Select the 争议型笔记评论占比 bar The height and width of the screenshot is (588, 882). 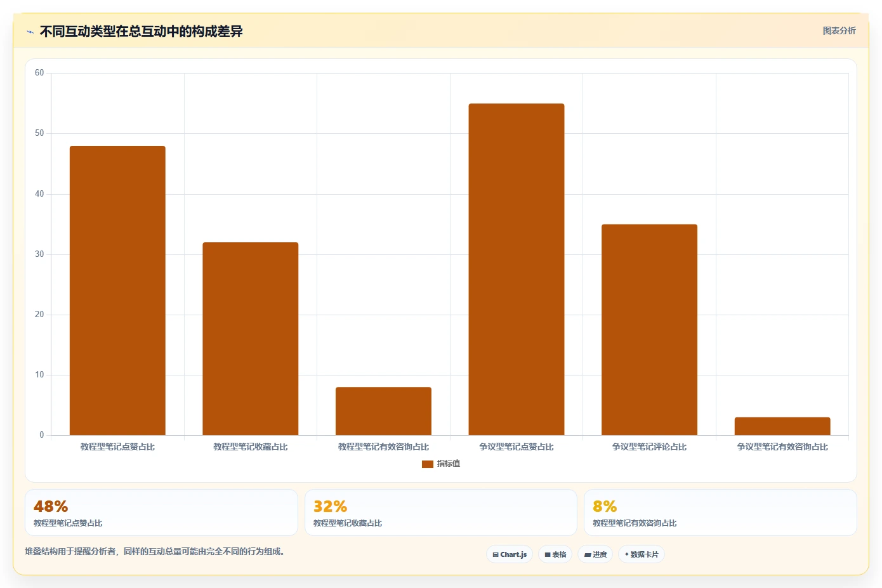[x=649, y=330]
